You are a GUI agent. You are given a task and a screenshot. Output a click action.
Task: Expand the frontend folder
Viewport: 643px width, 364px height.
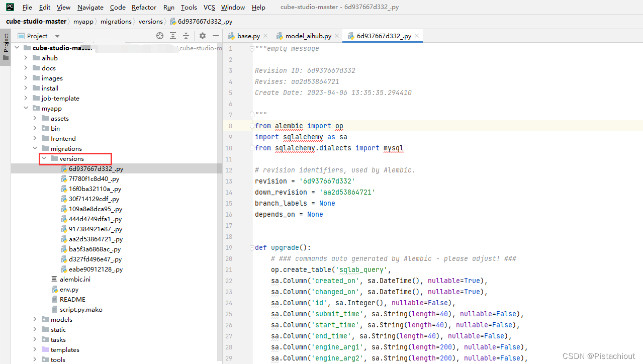click(x=35, y=138)
